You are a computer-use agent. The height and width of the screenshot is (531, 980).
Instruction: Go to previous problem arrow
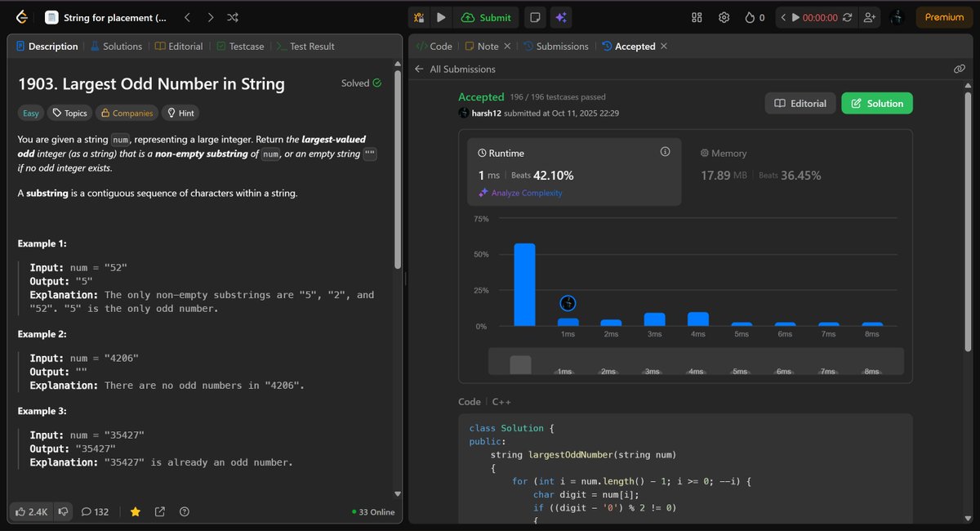coord(187,17)
